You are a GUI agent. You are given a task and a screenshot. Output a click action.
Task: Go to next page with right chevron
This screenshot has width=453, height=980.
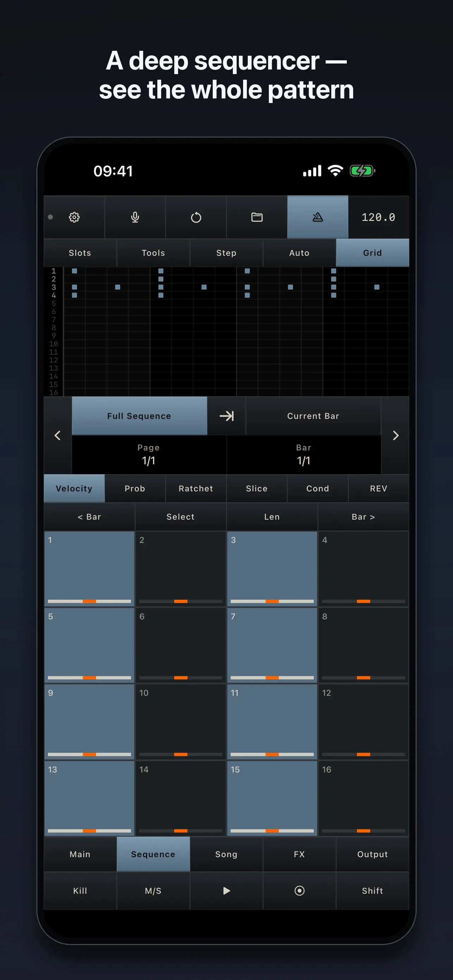coord(395,435)
